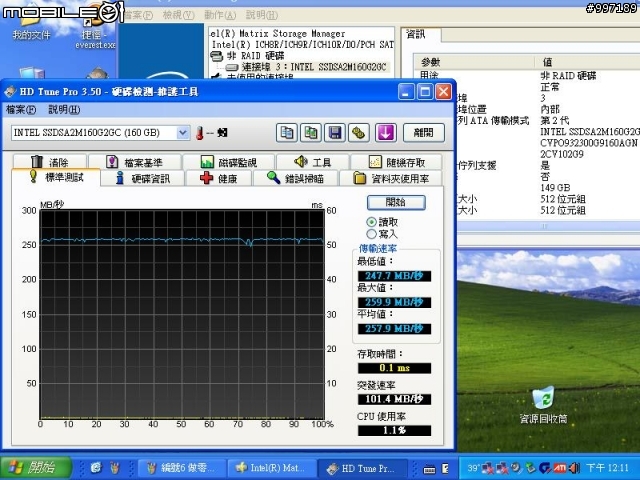
Task: Click the ATI tray icon
Action: pos(560,468)
